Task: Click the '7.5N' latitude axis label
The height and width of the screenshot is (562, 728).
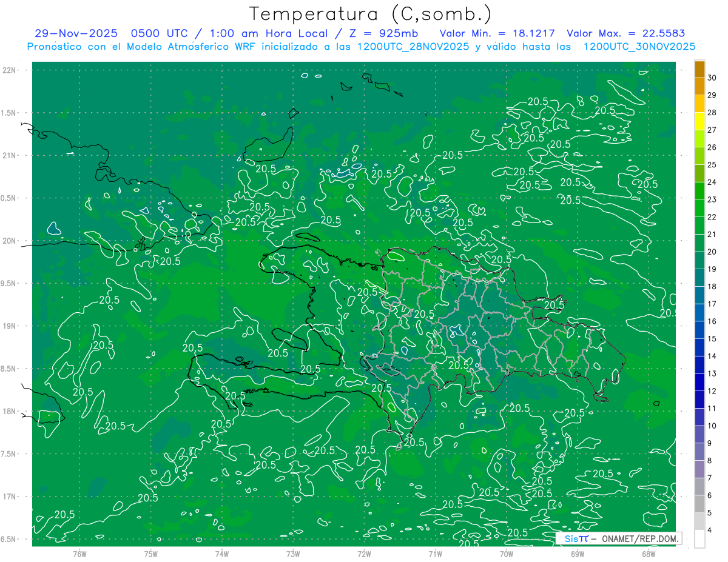Action: (8, 454)
